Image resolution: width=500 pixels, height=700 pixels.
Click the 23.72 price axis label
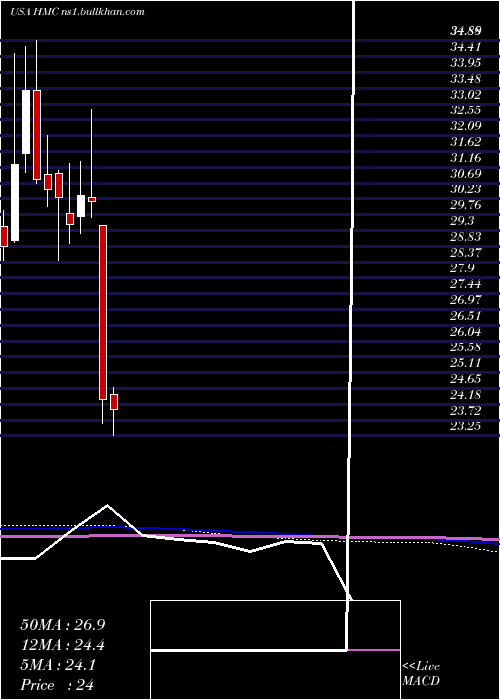coord(466,411)
